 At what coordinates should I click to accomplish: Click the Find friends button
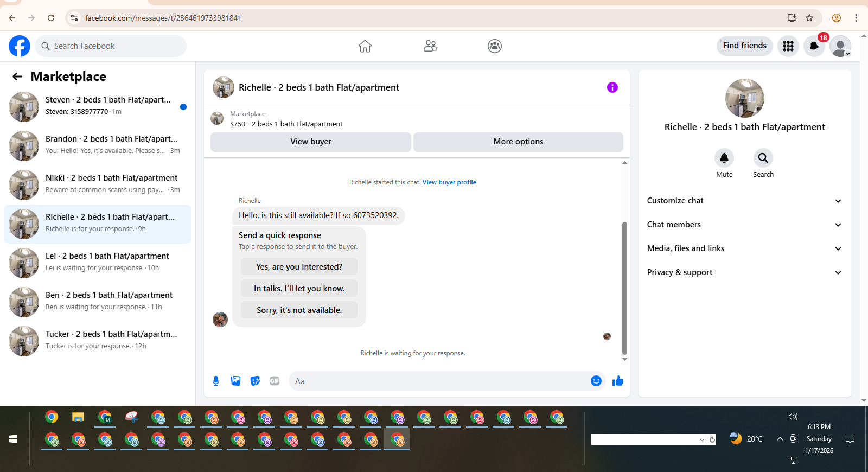tap(745, 46)
